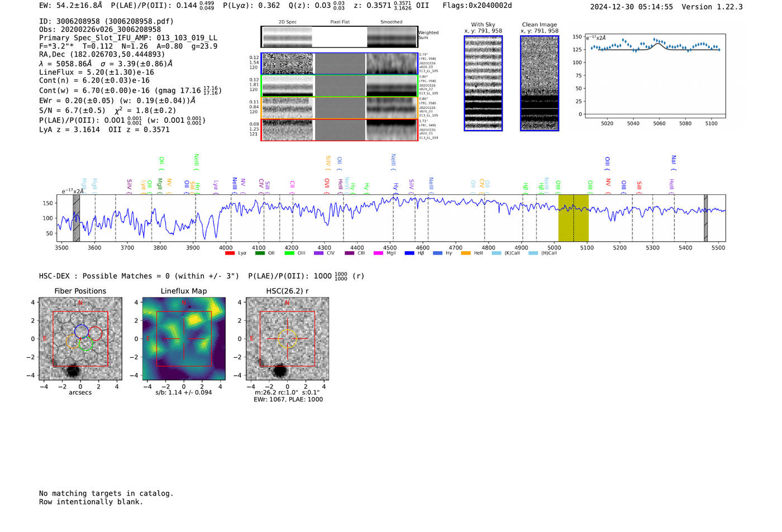The image size is (782, 532).
Task: Click the magenta CII line label
Action: point(292,184)
